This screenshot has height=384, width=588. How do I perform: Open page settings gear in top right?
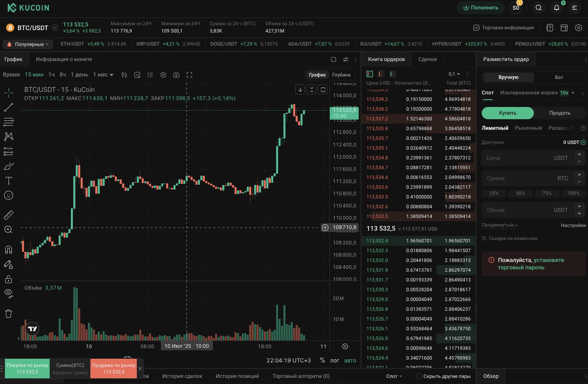coord(579,28)
